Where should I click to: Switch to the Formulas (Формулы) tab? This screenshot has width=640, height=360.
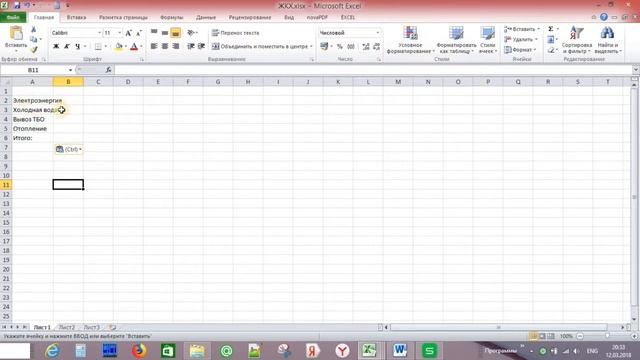(171, 18)
